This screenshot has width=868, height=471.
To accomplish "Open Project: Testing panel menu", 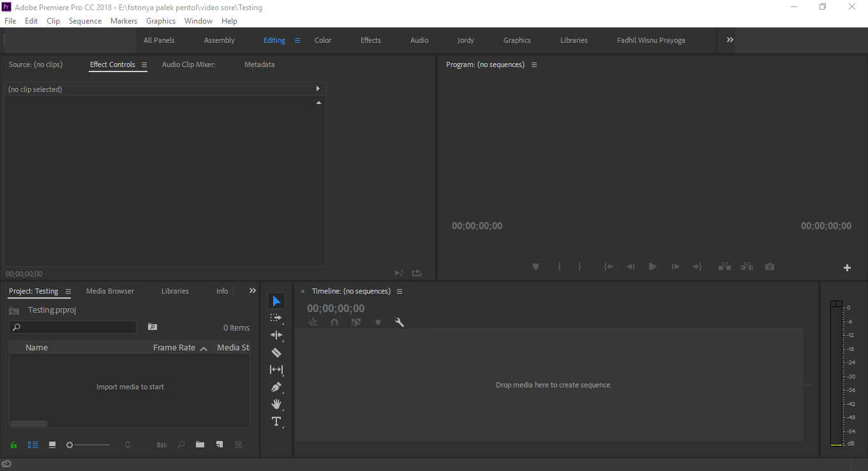I will point(68,292).
